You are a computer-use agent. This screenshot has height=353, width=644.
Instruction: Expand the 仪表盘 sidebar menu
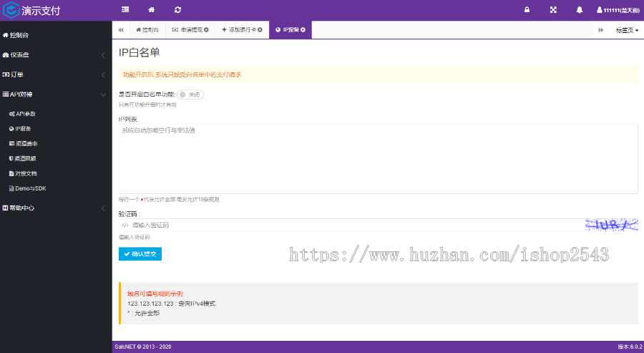click(54, 54)
